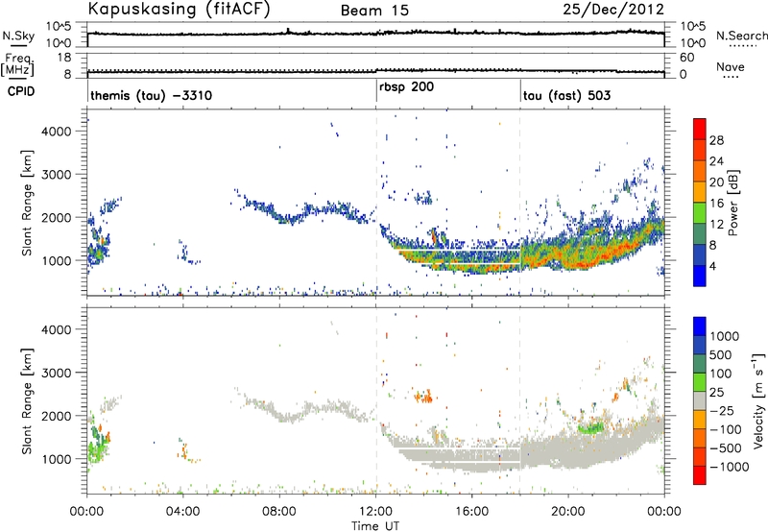Image resolution: width=768 pixels, height=532 pixels.
Task: Select the Beam 15 label
Action: pos(374,11)
